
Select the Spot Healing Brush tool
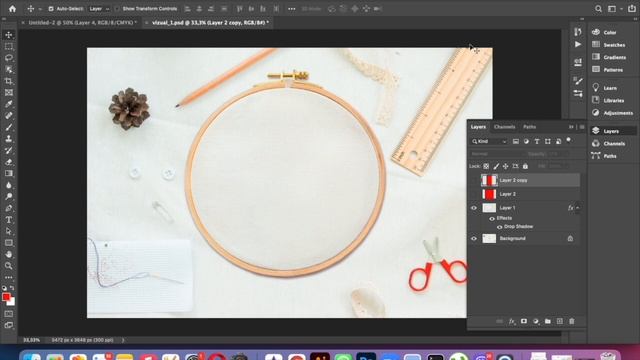pyautogui.click(x=9, y=116)
